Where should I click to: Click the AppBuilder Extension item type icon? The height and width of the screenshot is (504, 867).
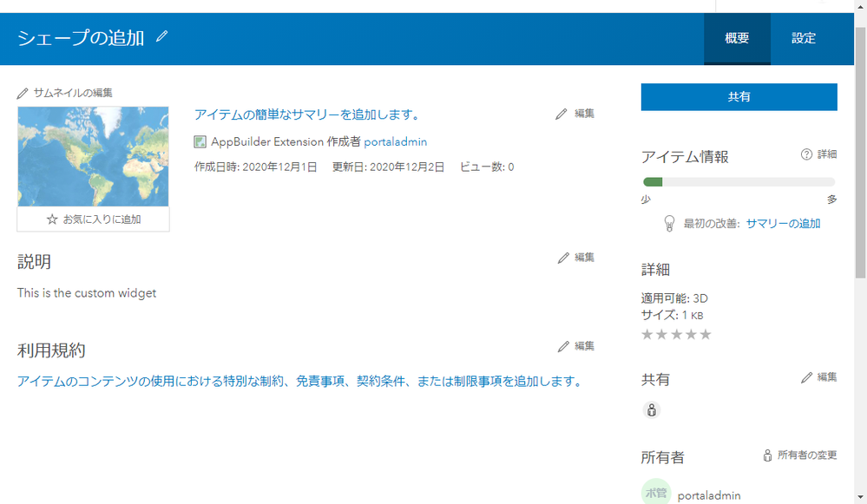[202, 141]
